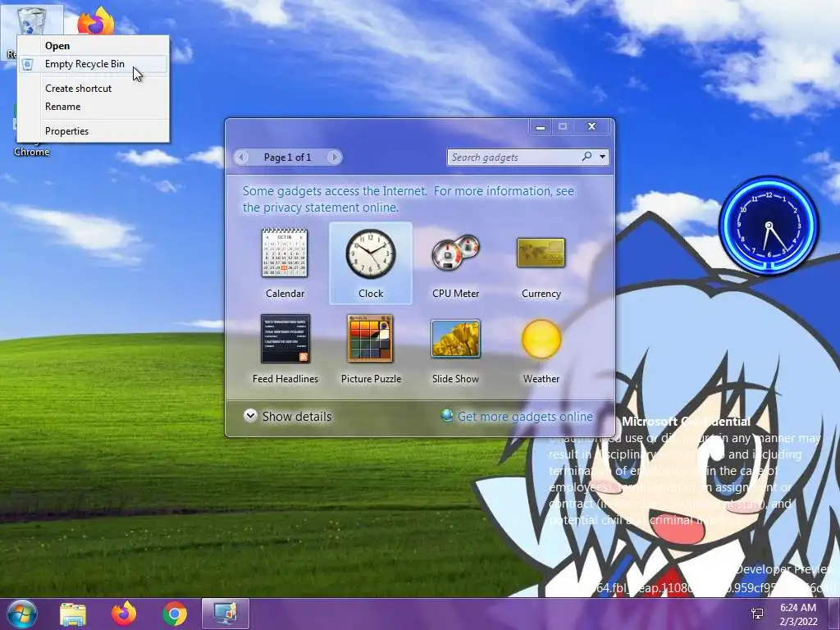Viewport: 840px width, 630px height.
Task: Open the taskbar clock showing 6:24 AM
Action: [798, 614]
